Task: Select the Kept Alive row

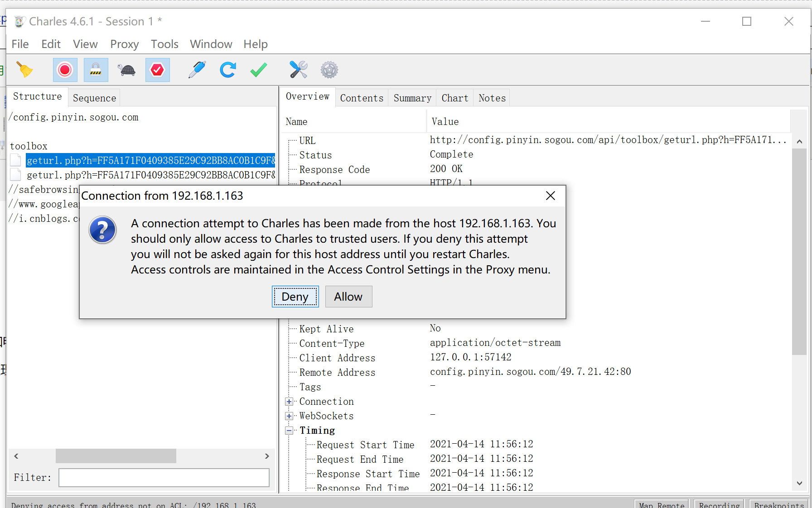Action: tap(537, 329)
